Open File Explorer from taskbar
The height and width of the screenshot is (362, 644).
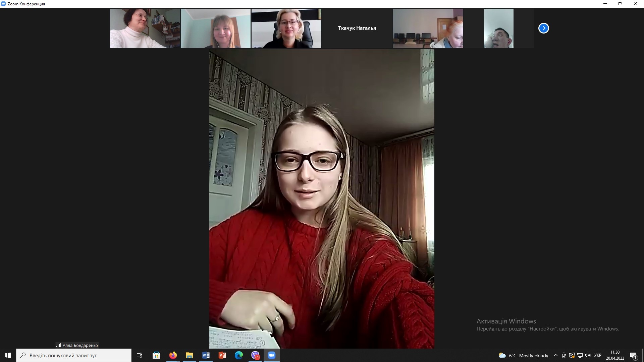click(189, 355)
